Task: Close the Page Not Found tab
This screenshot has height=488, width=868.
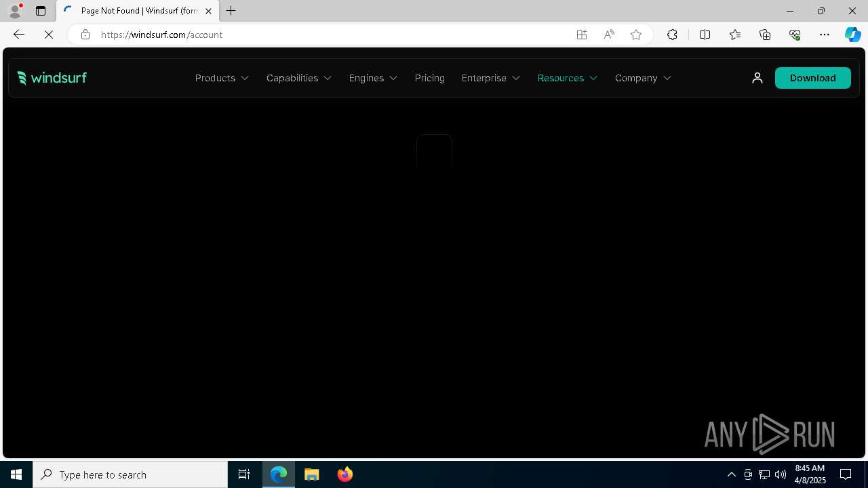Action: pos(208,11)
